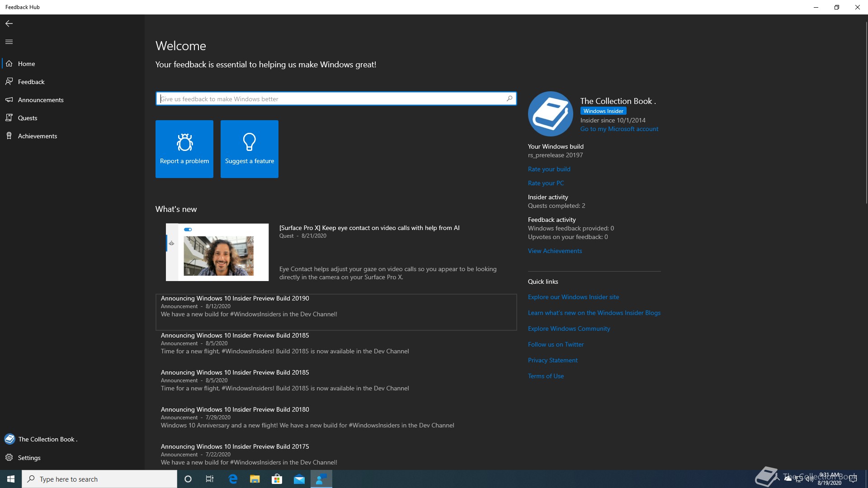
Task: Open Windows Insider Blogs link
Action: pos(594,313)
